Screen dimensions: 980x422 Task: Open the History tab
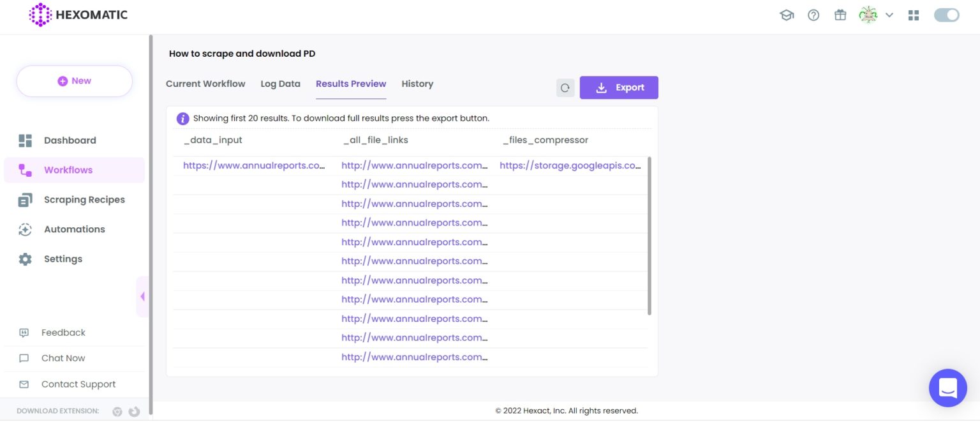tap(417, 84)
